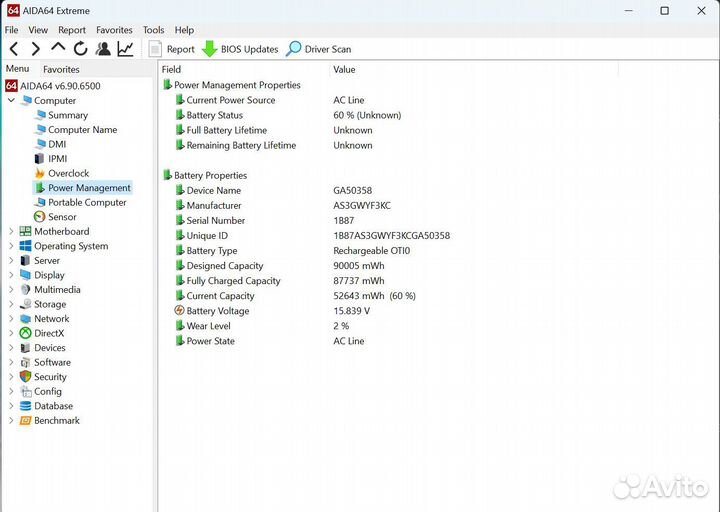The image size is (720, 512).
Task: Click the Benchmark icon in the tree
Action: coord(26,421)
